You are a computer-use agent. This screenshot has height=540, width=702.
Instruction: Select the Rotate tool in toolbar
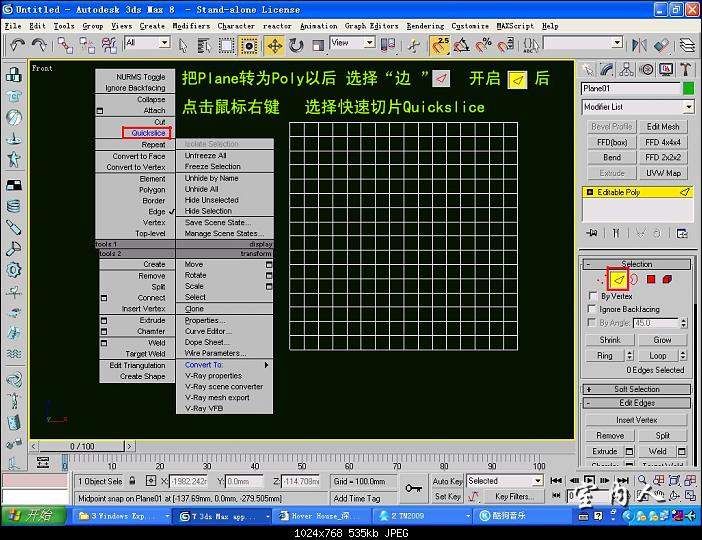tap(298, 45)
